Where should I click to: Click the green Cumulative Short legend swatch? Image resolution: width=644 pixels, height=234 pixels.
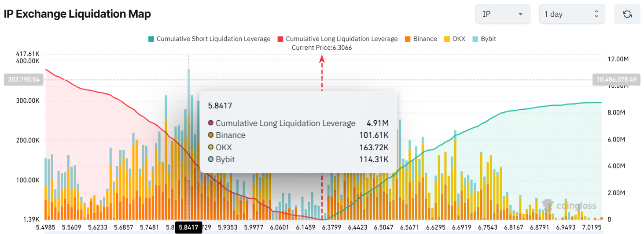(x=151, y=39)
